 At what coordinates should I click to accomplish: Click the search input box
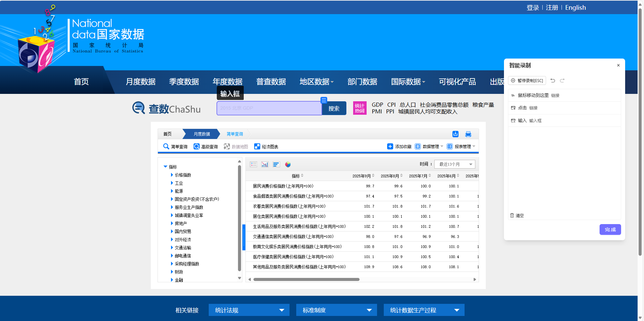point(269,108)
